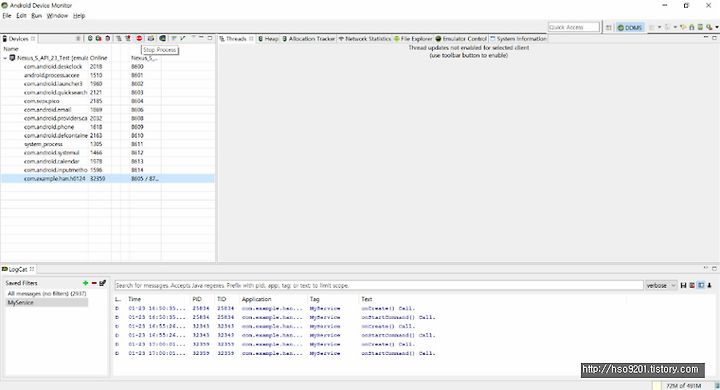The width and height of the screenshot is (720, 390).
Task: Select com.example.han process row
Action: (107, 179)
